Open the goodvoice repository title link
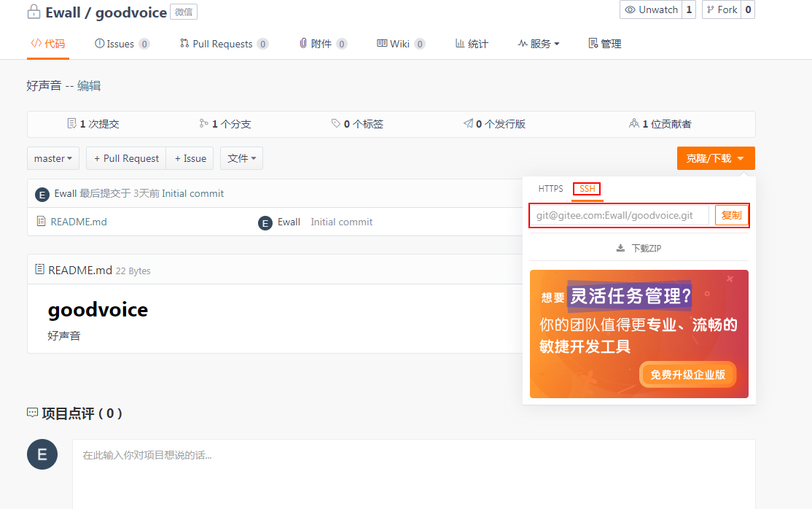The image size is (812, 509). click(x=131, y=12)
